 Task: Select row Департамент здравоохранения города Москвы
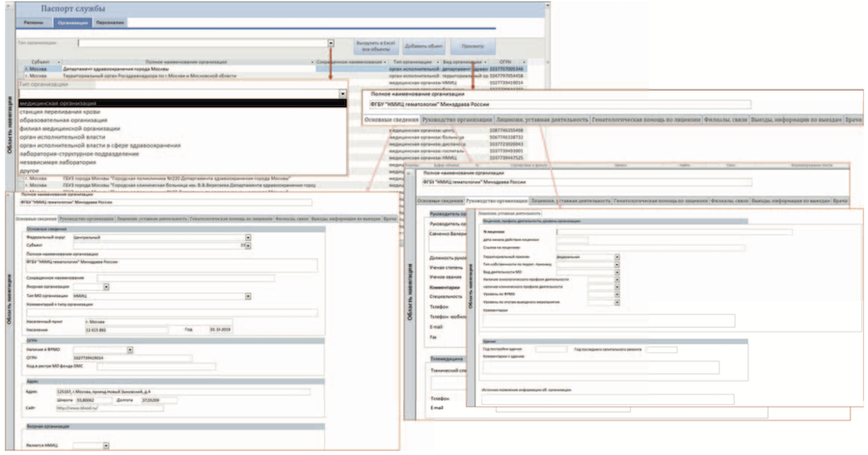click(271, 69)
